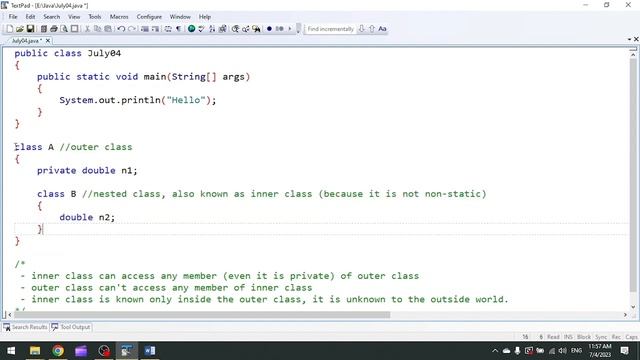Click the horizontal scrollbar thumb
Image resolution: width=640 pixels, height=360 pixels.
pyautogui.click(x=202, y=315)
